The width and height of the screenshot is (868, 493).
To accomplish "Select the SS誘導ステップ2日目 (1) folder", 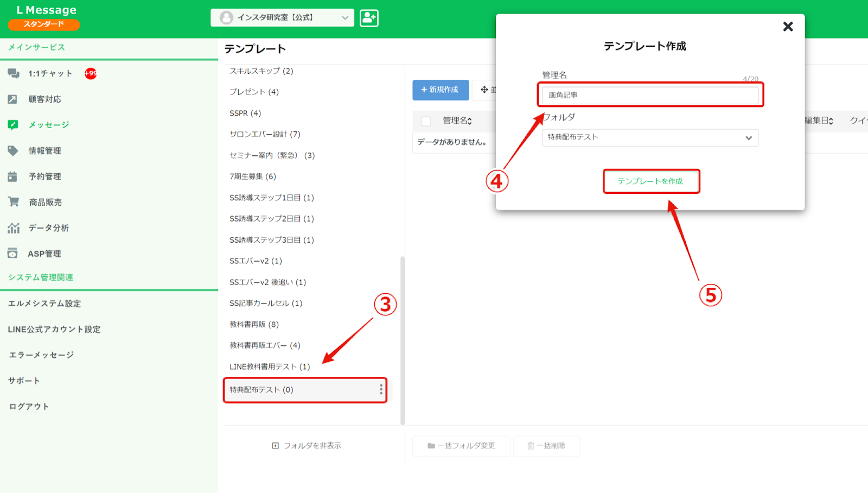I will (x=271, y=218).
